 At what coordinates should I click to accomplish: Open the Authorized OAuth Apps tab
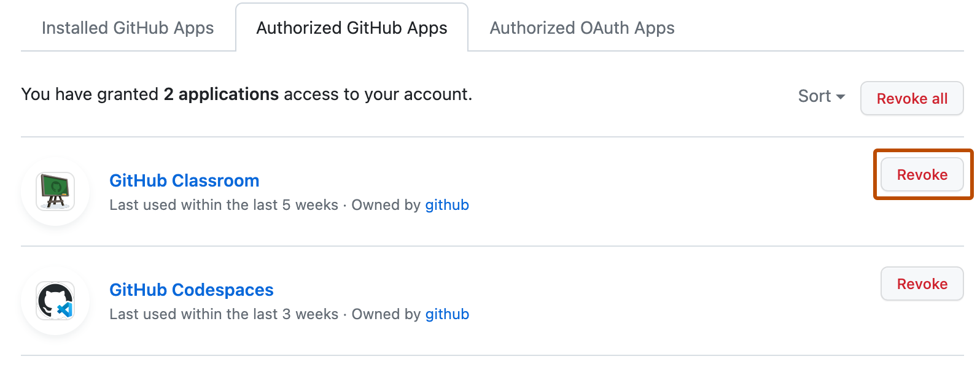(581, 28)
